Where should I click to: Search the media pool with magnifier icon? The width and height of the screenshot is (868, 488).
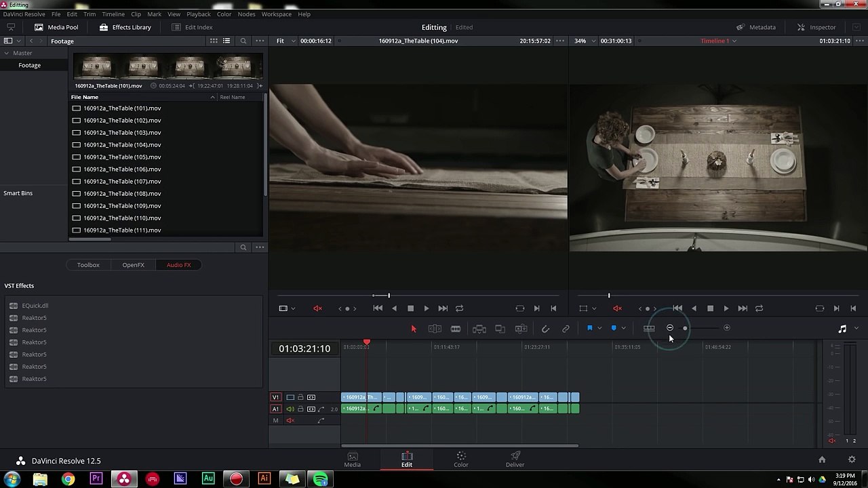243,41
